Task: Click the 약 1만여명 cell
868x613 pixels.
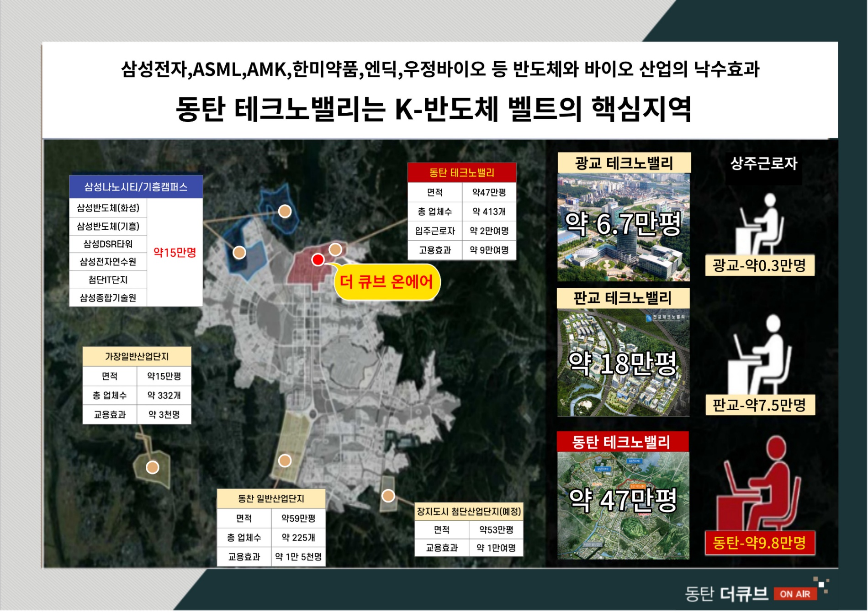Action: click(x=496, y=548)
